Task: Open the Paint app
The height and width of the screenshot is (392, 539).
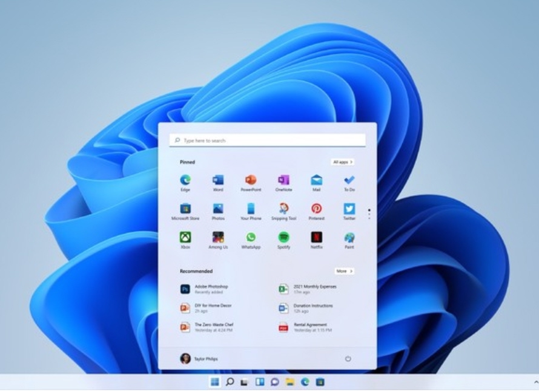Action: pos(349,240)
